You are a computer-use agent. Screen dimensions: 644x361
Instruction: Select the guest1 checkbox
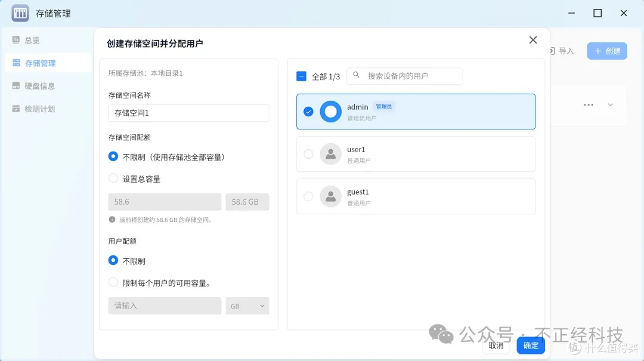(308, 196)
